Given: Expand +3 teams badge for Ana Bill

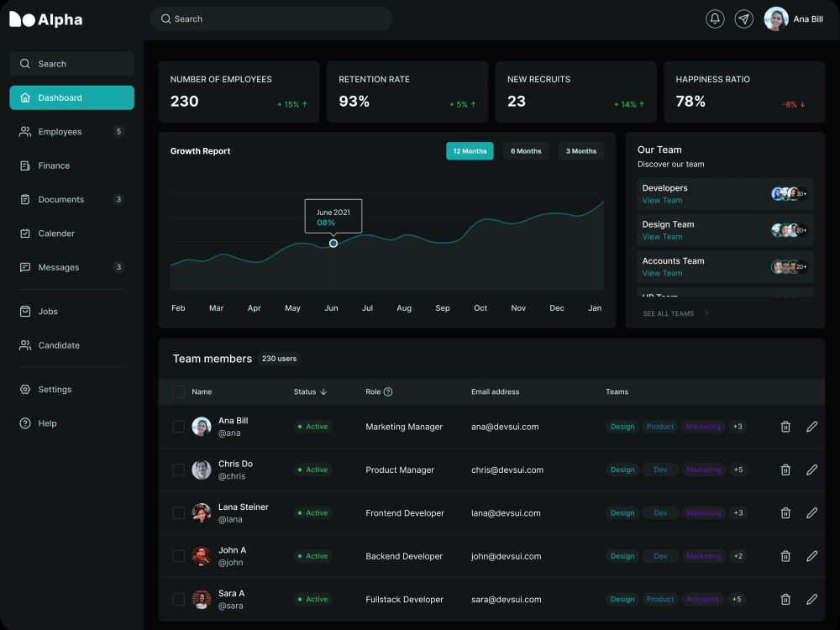Looking at the screenshot, I should pos(738,427).
